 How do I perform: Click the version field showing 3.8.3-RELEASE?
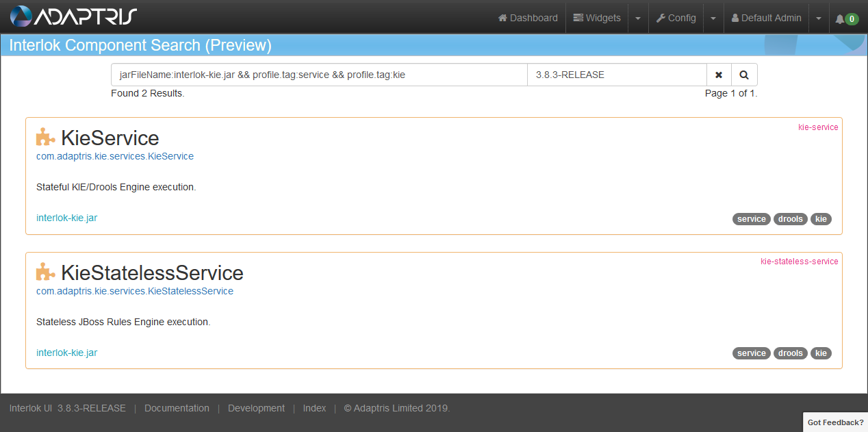(x=617, y=75)
